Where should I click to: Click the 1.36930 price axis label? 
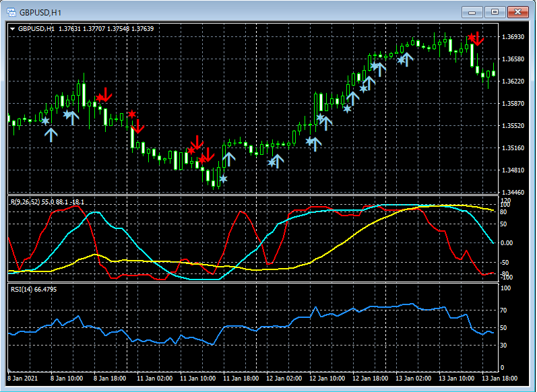click(513, 36)
